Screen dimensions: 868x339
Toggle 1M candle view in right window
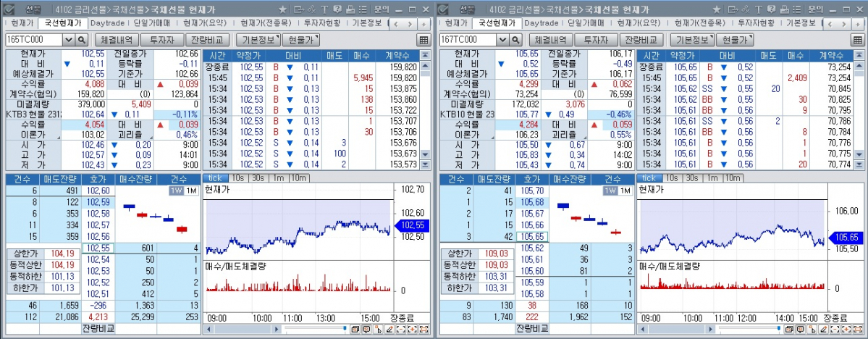point(624,190)
